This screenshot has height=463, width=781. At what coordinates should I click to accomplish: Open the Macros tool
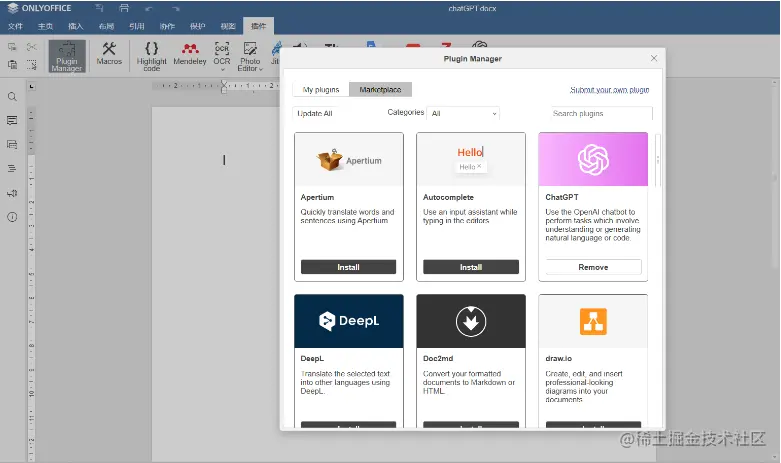pyautogui.click(x=109, y=54)
